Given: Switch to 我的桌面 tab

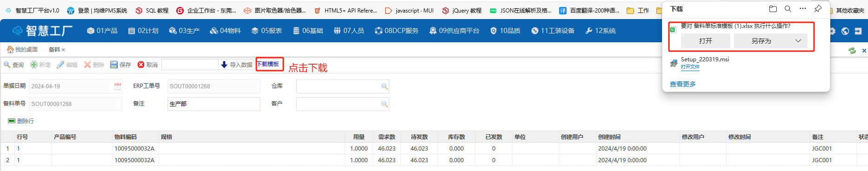Looking at the screenshot, I should pyautogui.click(x=22, y=49).
